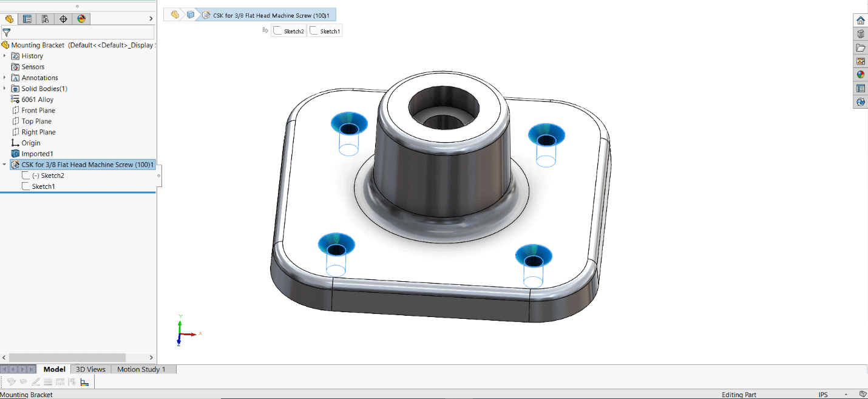Click Editing Part in the status bar

[739, 395]
